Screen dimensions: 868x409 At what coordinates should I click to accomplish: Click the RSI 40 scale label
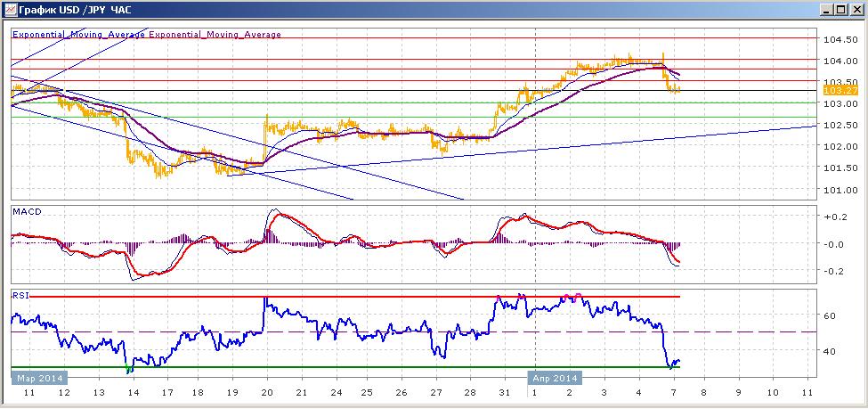tap(829, 351)
